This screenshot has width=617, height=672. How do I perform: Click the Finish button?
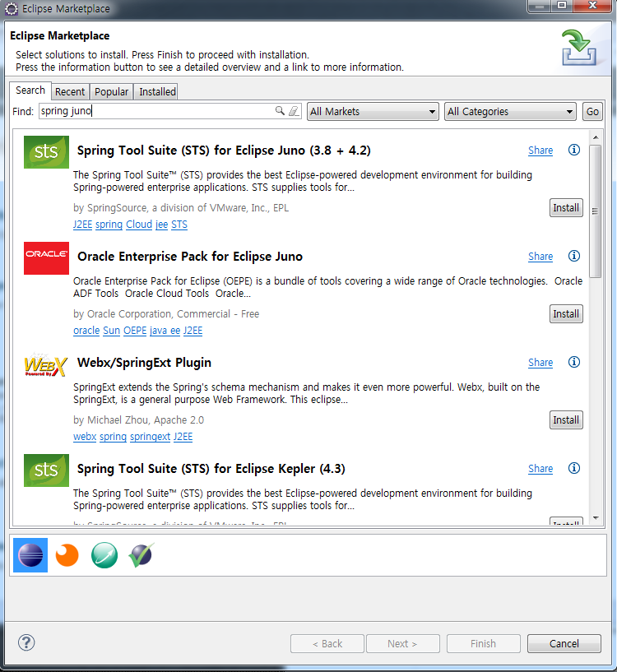coord(483,644)
